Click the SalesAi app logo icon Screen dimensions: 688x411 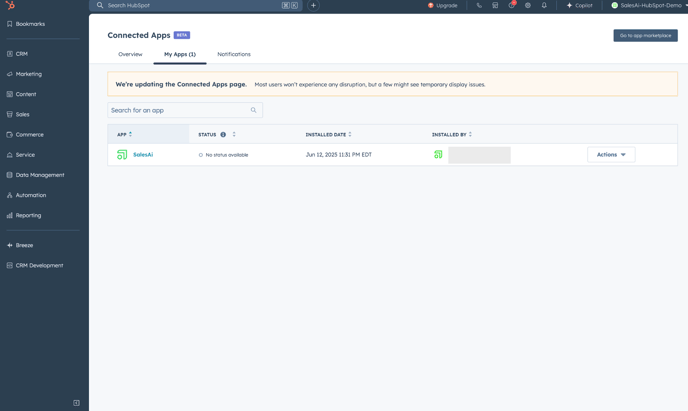pos(122,154)
